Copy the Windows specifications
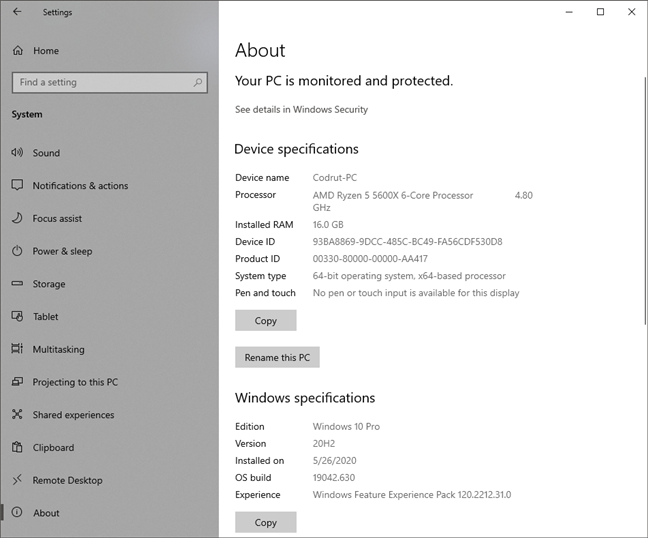Screen dimensions: 648x538 pos(266,522)
